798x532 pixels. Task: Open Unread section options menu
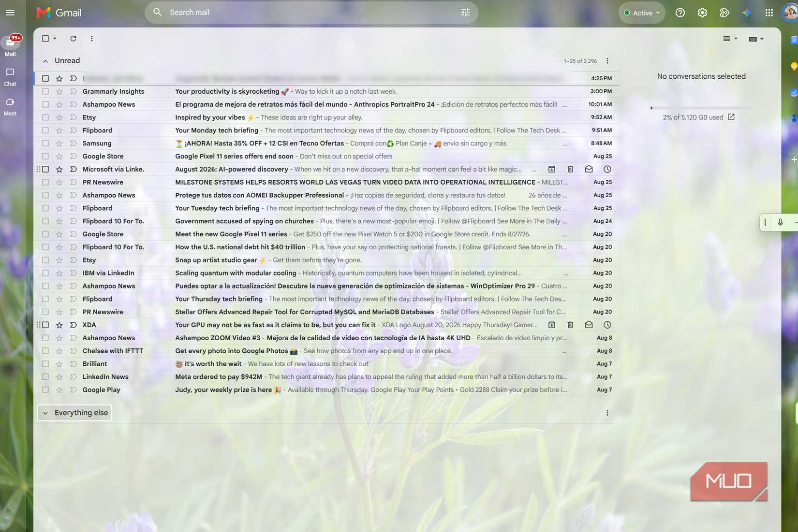click(607, 61)
